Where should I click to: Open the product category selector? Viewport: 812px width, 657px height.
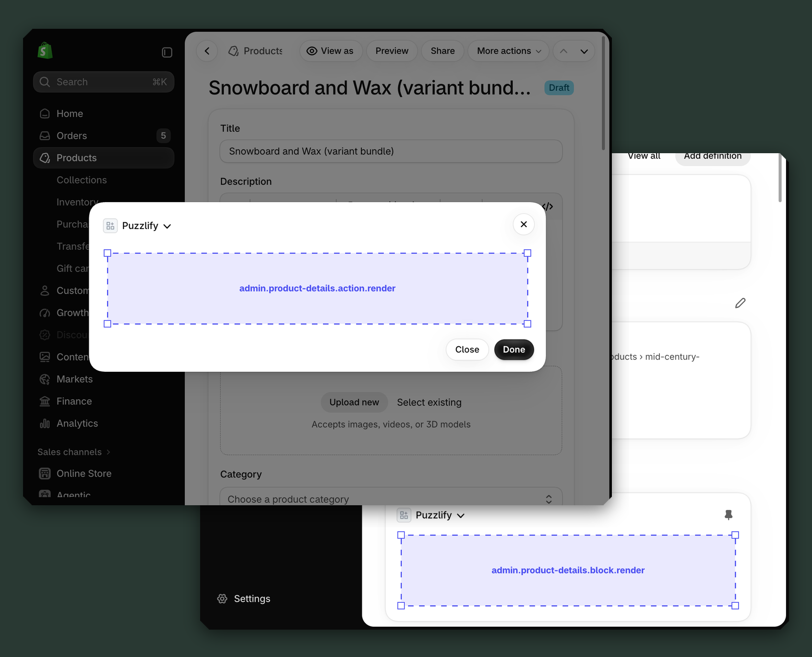click(x=391, y=497)
